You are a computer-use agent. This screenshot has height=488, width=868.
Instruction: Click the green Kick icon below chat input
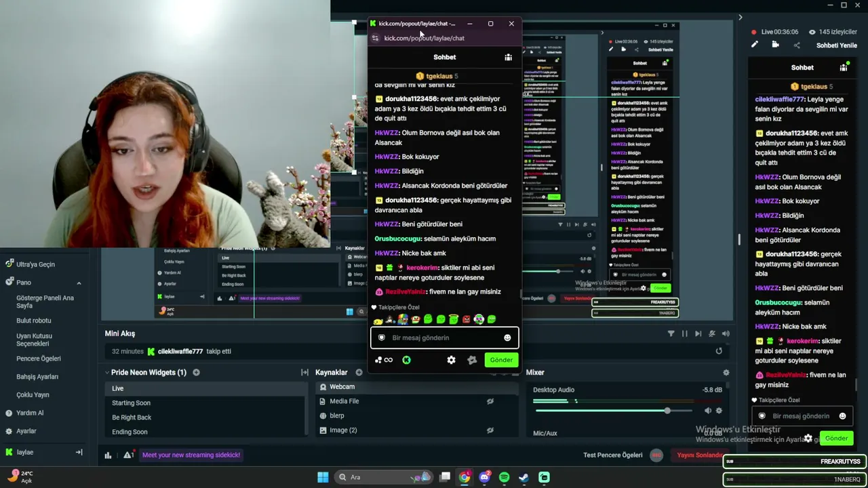[x=406, y=360]
